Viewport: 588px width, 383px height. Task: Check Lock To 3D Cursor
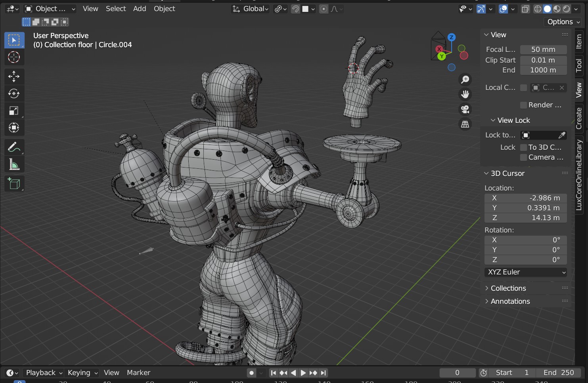pos(523,147)
